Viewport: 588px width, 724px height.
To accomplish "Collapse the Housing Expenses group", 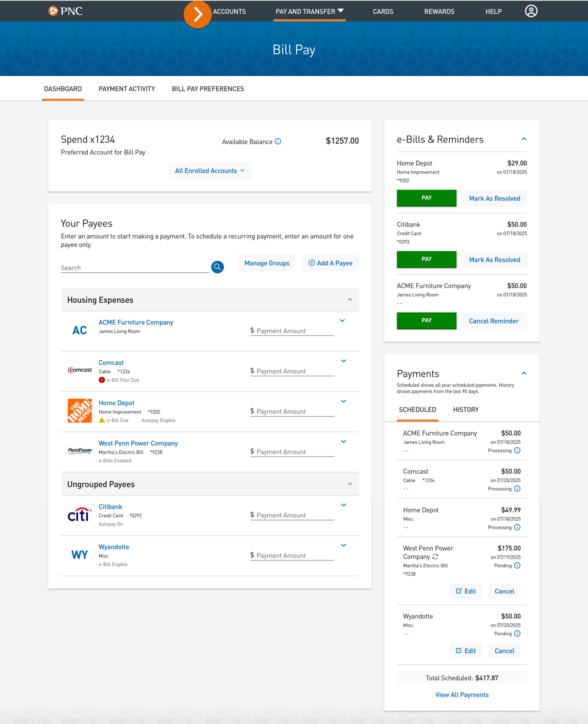I will coord(350,300).
